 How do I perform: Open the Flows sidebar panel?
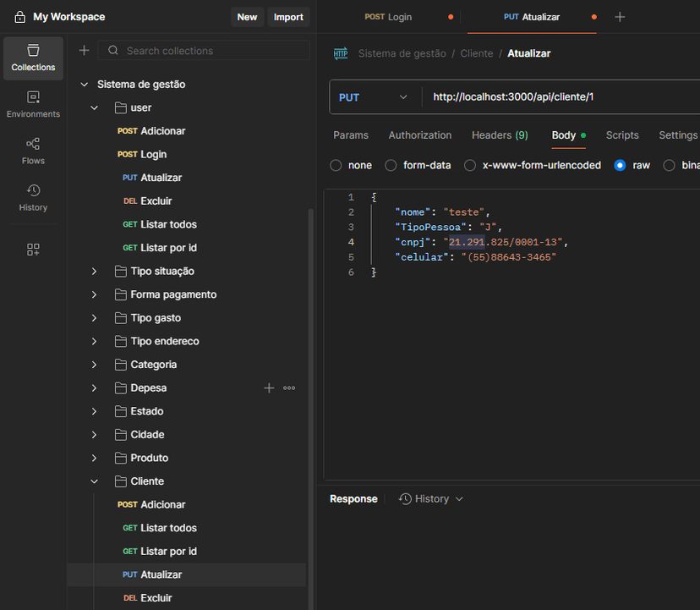click(33, 151)
